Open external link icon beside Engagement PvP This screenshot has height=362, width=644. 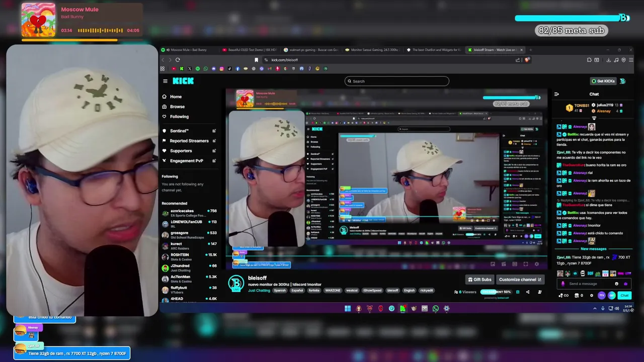[214, 161]
